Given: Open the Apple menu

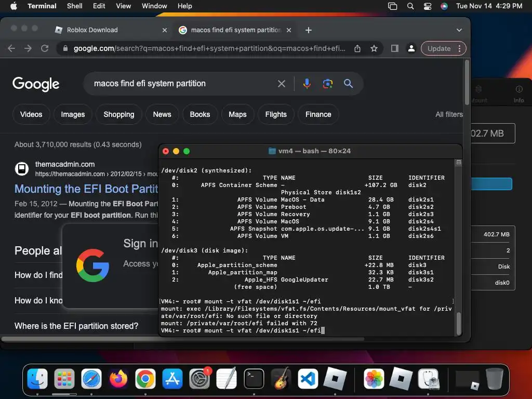Looking at the screenshot, I should click(14, 6).
